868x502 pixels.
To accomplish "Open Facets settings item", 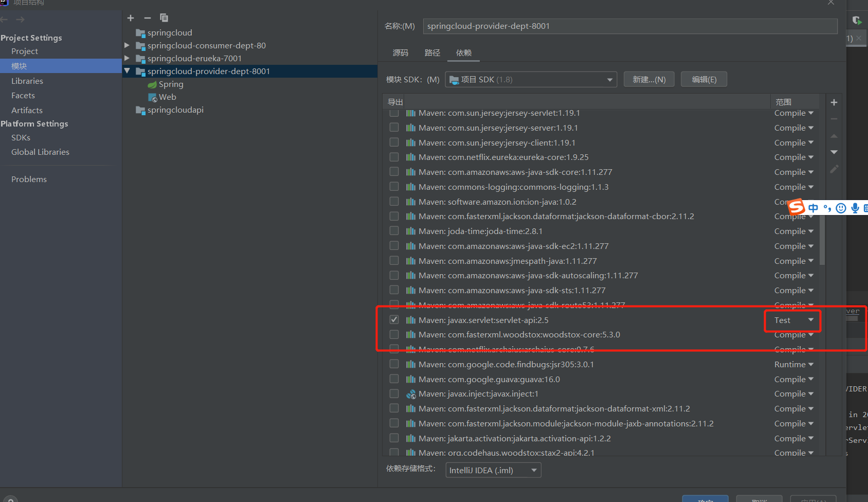I will 23,96.
